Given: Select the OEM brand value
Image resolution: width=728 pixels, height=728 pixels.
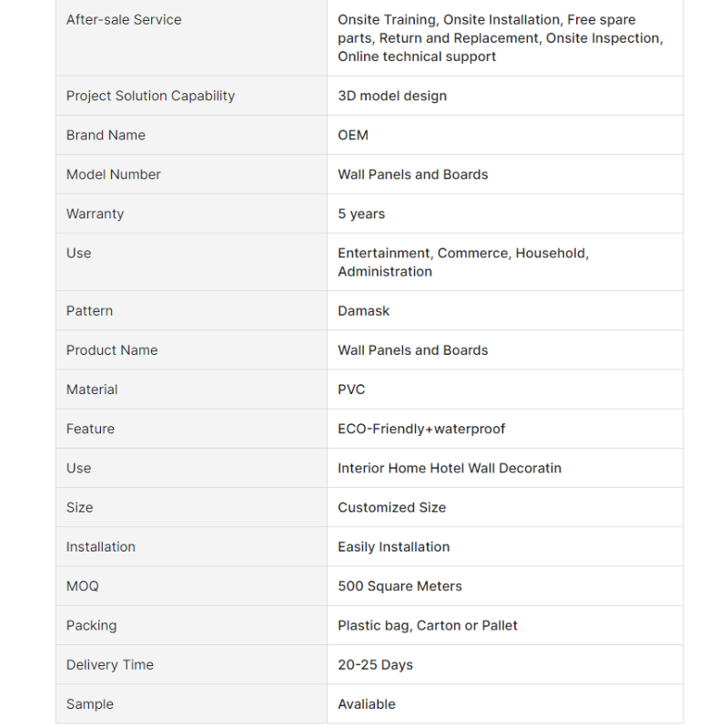Looking at the screenshot, I should coord(353,135).
